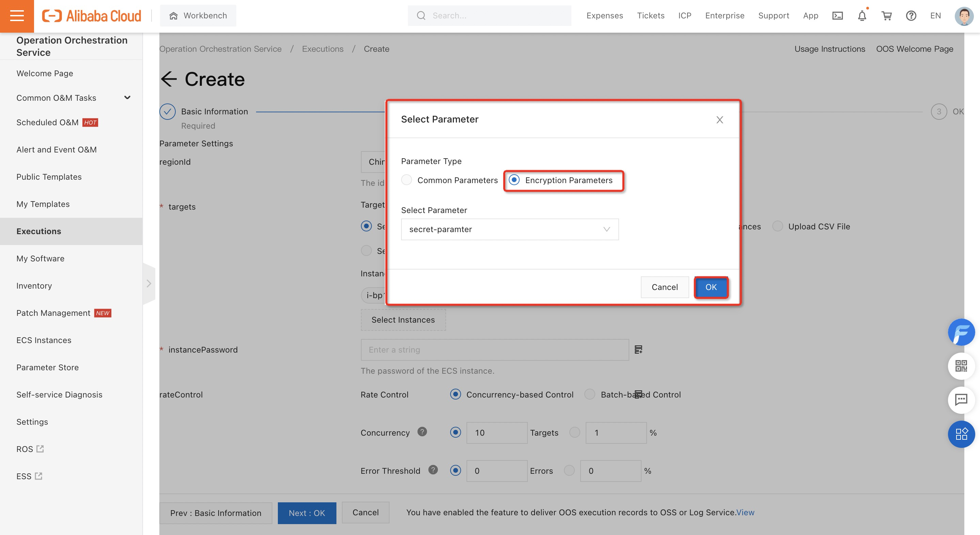The image size is (980, 535).
Task: Collapse the sidebar with arrow handle
Action: tap(149, 283)
